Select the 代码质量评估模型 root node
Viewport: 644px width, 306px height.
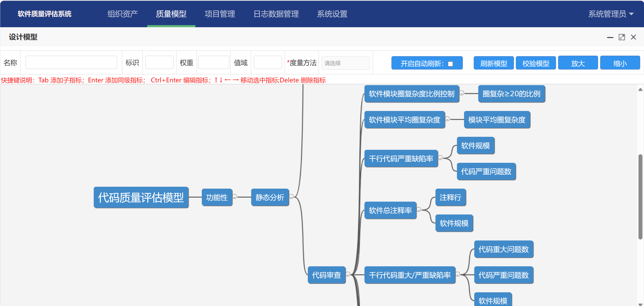tap(141, 197)
